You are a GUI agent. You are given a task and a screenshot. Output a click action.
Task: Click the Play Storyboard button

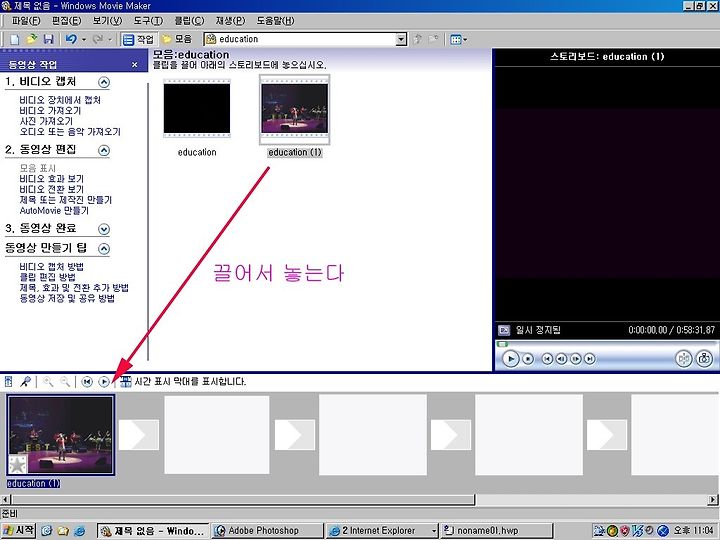(104, 382)
